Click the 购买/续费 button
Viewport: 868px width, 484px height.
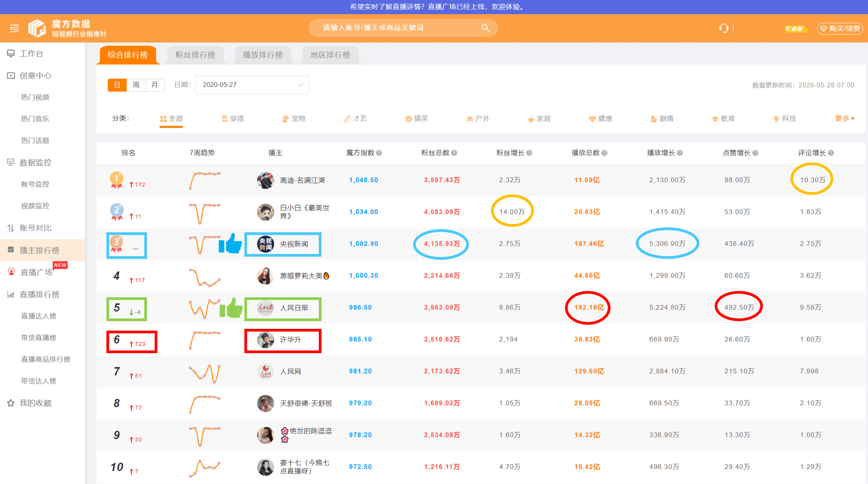tap(840, 28)
